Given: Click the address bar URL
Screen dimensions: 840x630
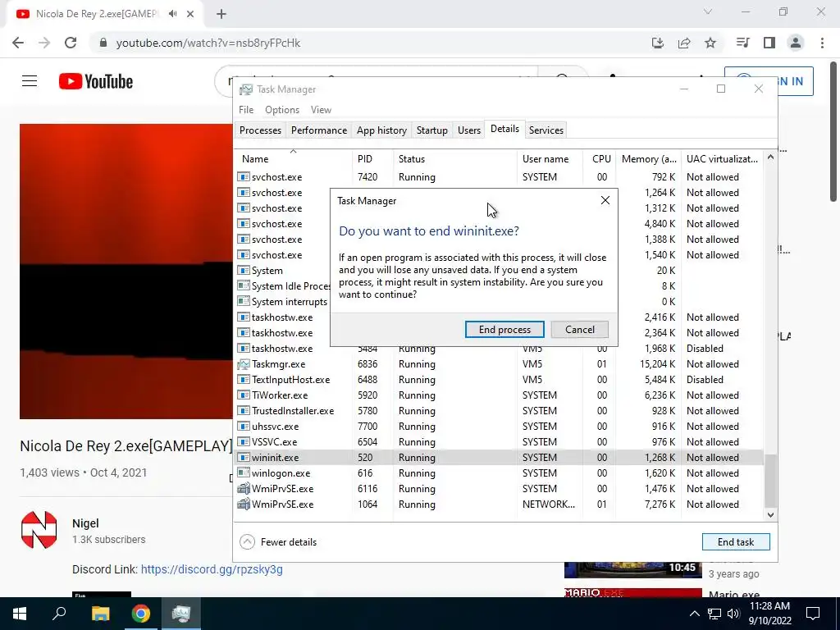Looking at the screenshot, I should pyautogui.click(x=208, y=43).
